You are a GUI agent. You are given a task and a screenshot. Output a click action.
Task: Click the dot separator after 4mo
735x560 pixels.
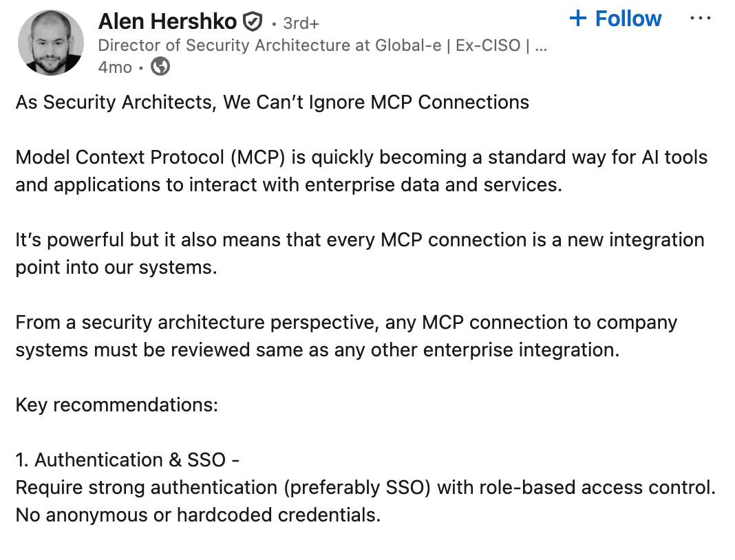click(x=140, y=67)
